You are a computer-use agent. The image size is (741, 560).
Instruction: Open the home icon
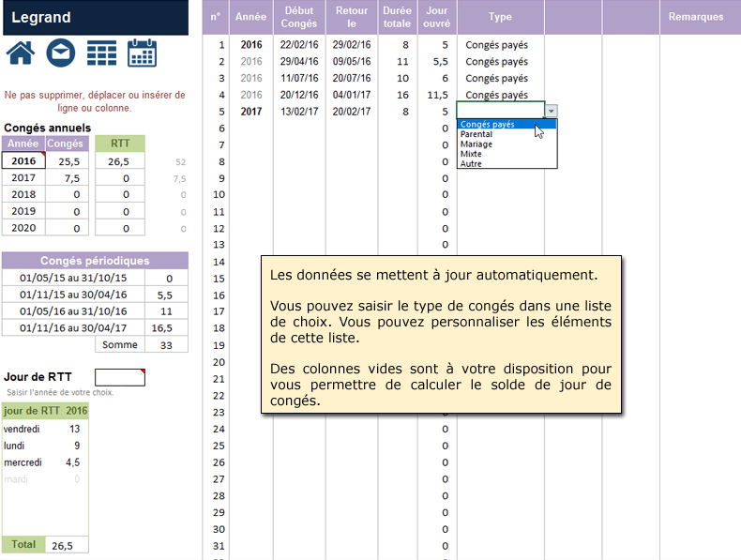[21, 53]
